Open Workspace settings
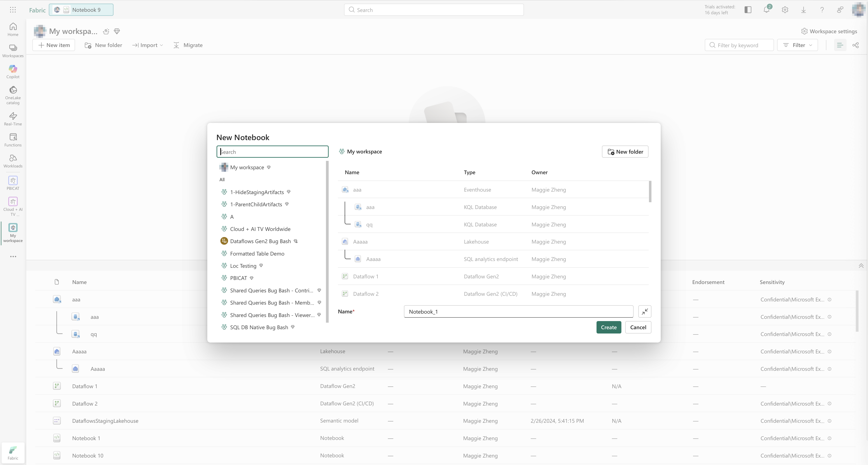This screenshot has width=868, height=465. pyautogui.click(x=829, y=31)
